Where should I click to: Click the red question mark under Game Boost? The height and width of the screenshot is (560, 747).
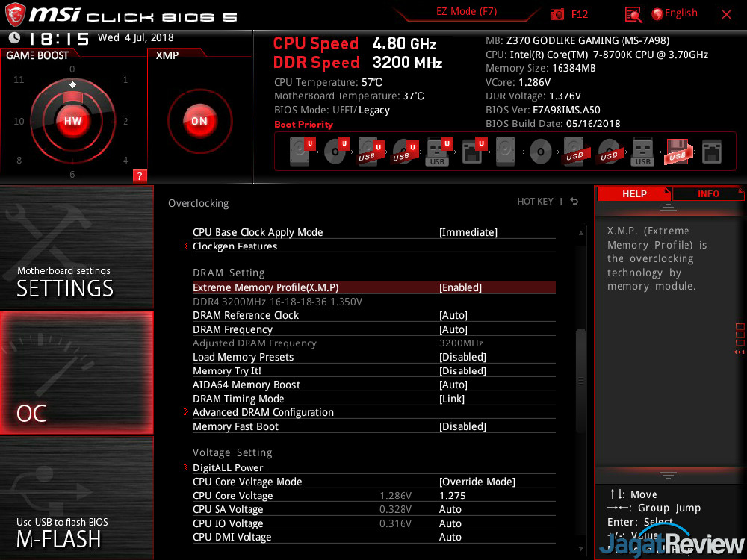pos(139,176)
